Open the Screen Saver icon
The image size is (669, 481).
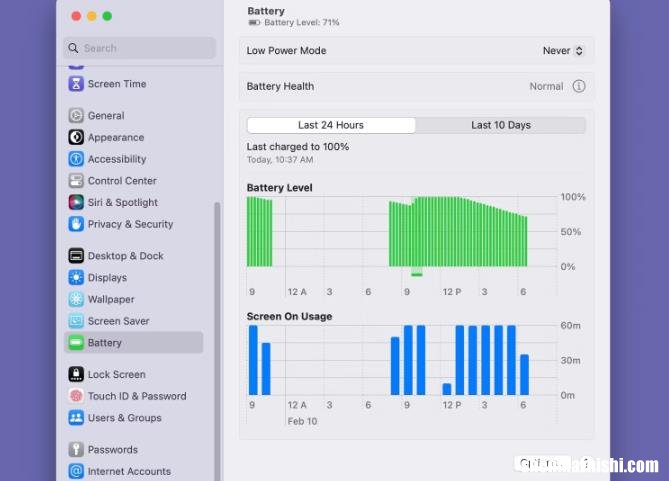(x=76, y=321)
